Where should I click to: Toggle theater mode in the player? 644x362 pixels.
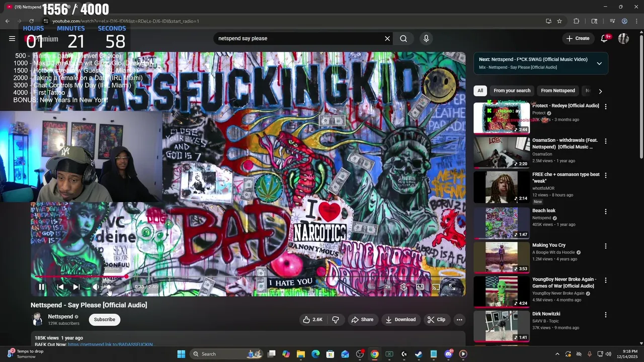(x=420, y=287)
